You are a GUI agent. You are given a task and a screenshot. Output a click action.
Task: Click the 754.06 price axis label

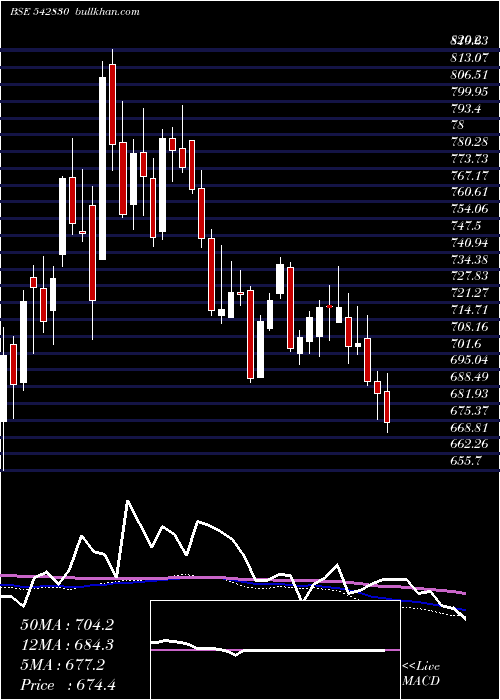[469, 209]
